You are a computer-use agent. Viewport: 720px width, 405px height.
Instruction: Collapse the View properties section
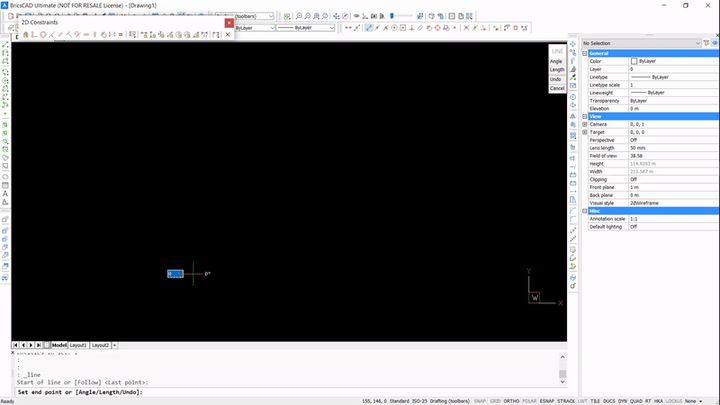(585, 117)
